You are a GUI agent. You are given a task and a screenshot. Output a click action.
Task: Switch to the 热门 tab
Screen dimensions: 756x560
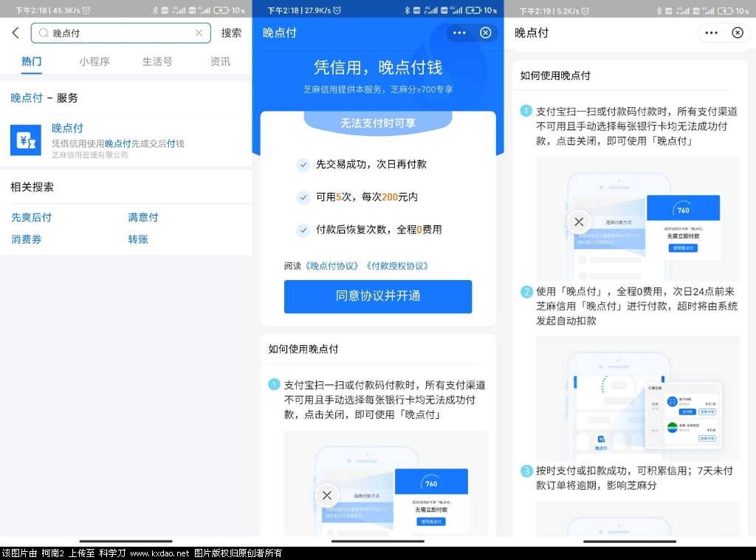(31, 62)
